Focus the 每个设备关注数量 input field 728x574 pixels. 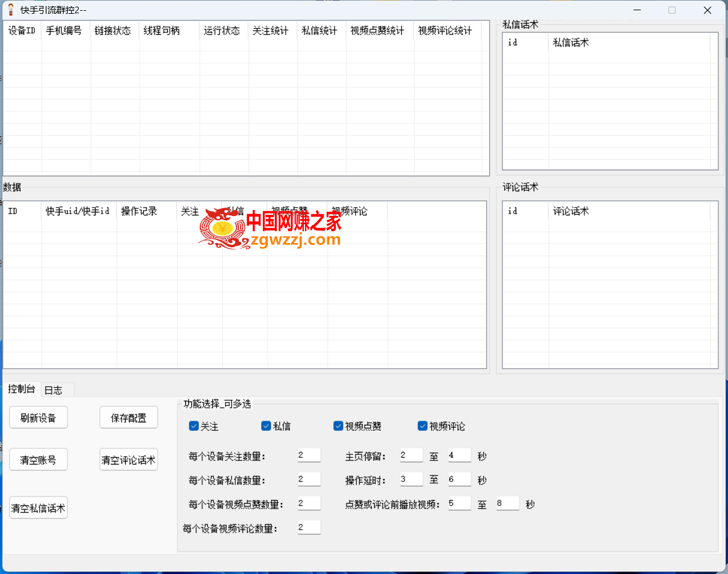[x=309, y=455]
